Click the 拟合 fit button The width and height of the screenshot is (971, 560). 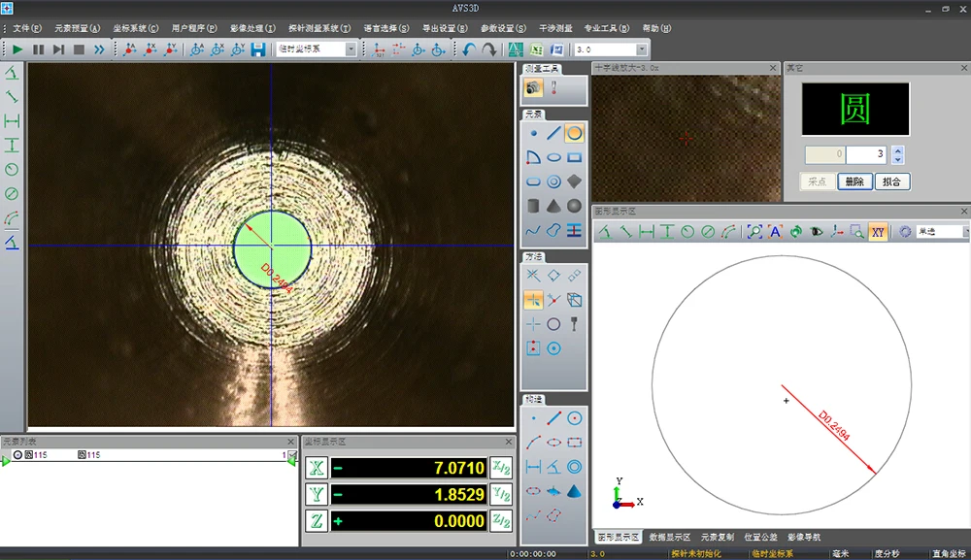pos(892,181)
